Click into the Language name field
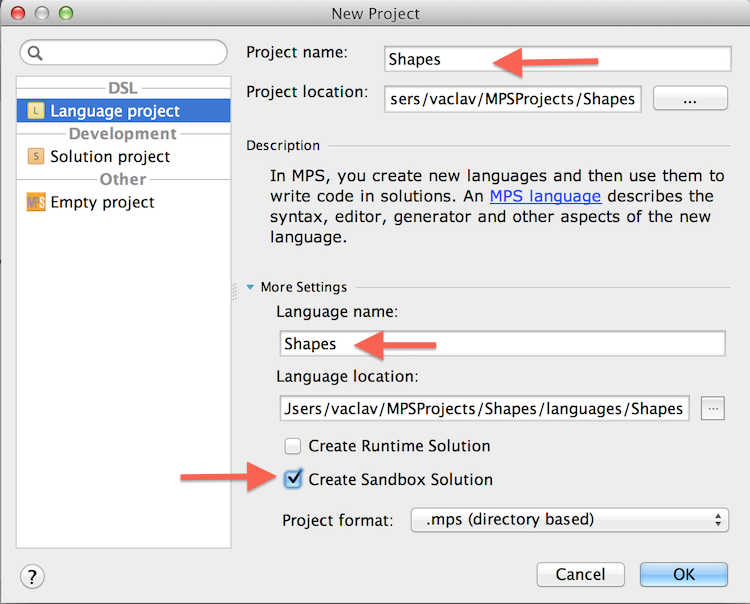Screen dimensions: 750x604 [501, 344]
